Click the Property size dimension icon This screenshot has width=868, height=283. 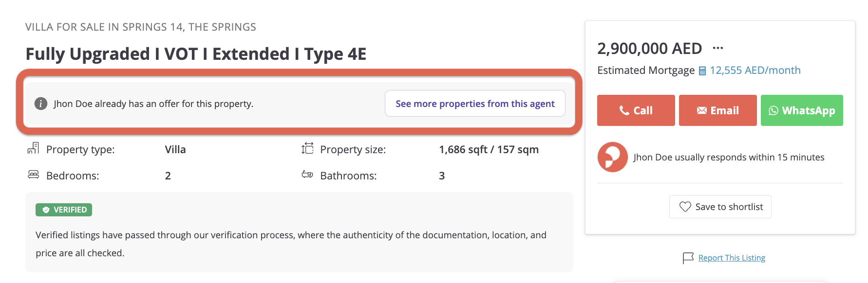point(307,148)
